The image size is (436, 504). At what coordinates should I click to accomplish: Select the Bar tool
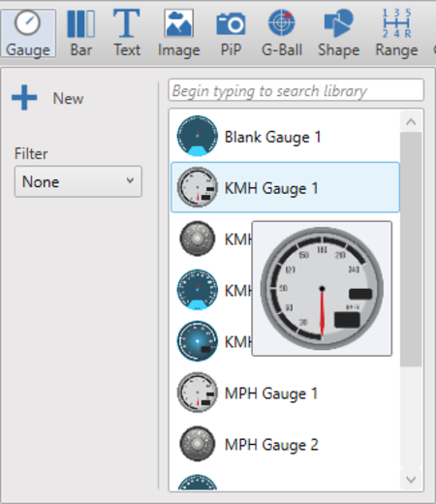point(80,33)
